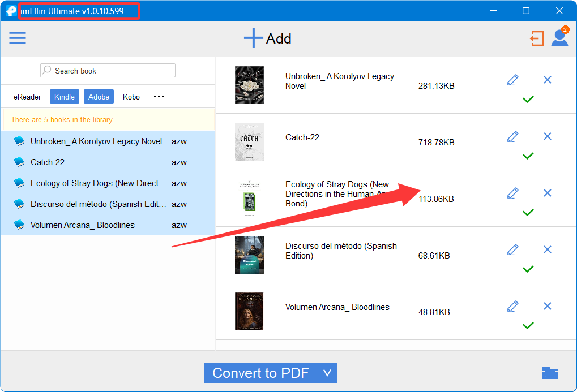Open the output folder icon

[x=550, y=373]
